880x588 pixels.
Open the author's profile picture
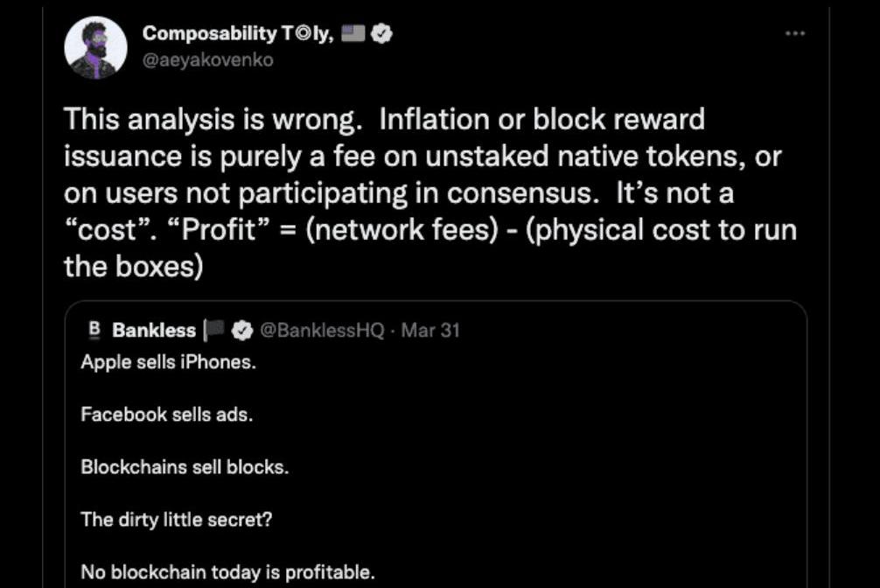[x=96, y=47]
